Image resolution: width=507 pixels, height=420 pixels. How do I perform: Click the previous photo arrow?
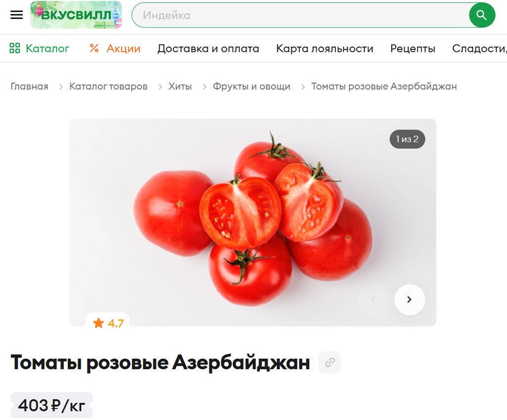tap(373, 299)
